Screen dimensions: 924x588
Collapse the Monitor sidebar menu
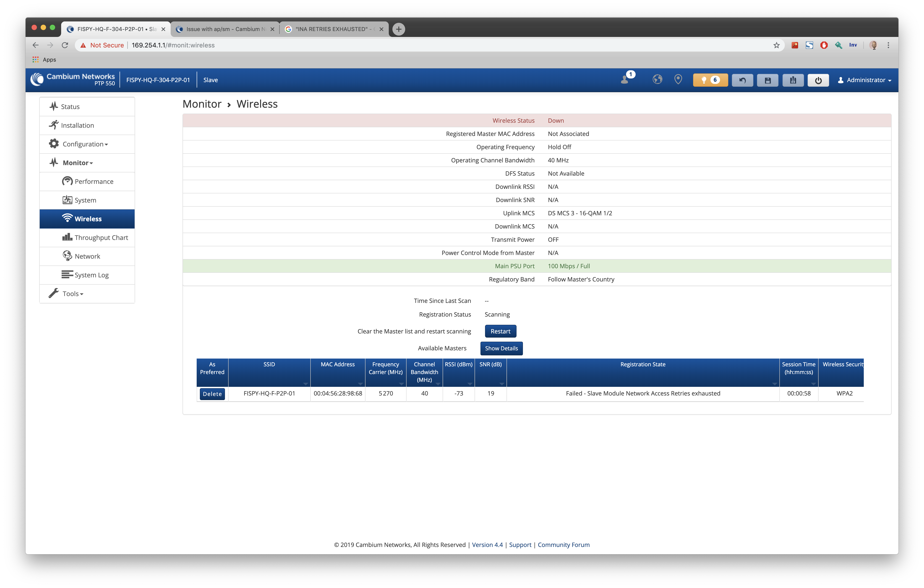[x=78, y=163]
